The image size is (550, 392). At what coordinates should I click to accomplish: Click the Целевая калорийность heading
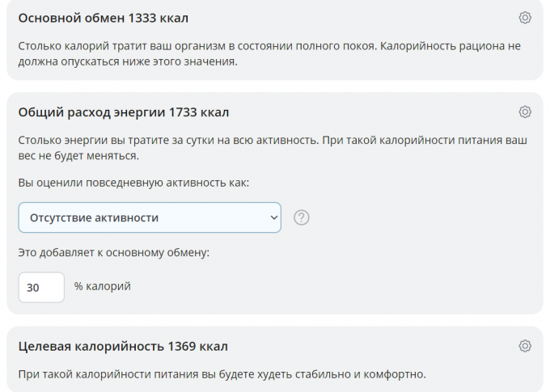91,347
